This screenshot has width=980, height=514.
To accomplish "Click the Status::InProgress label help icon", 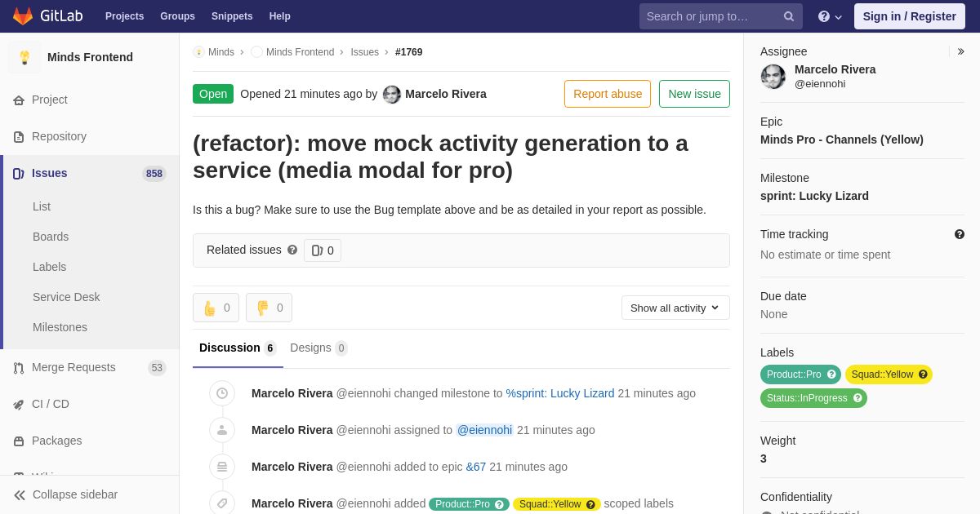I will click(x=857, y=398).
